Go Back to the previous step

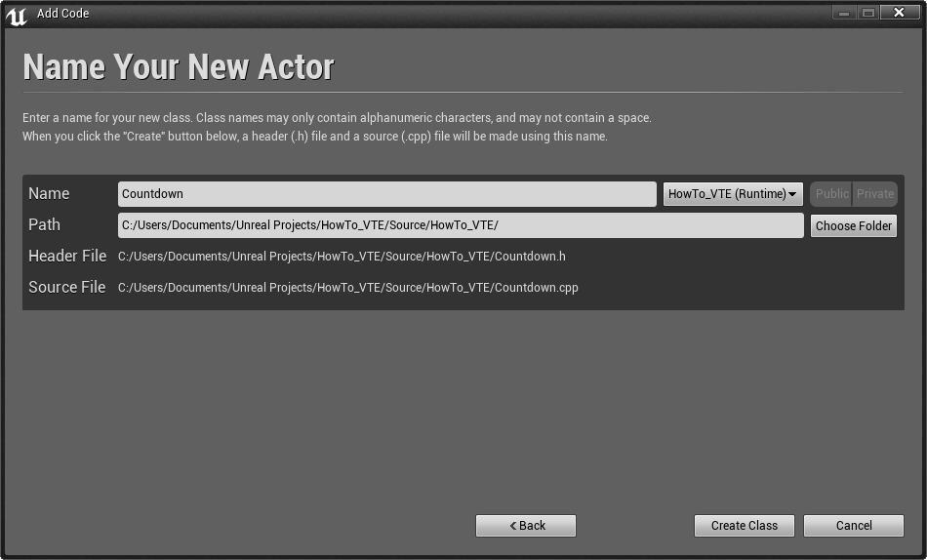point(526,526)
